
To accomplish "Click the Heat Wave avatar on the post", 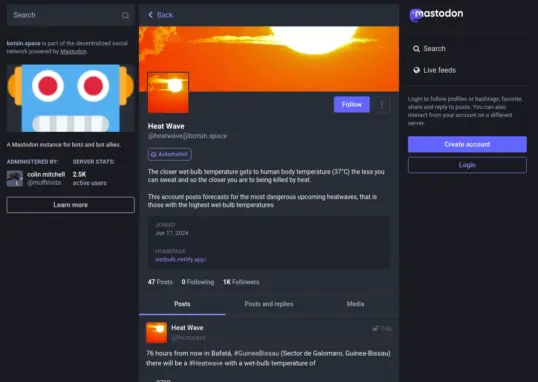I will click(x=156, y=333).
